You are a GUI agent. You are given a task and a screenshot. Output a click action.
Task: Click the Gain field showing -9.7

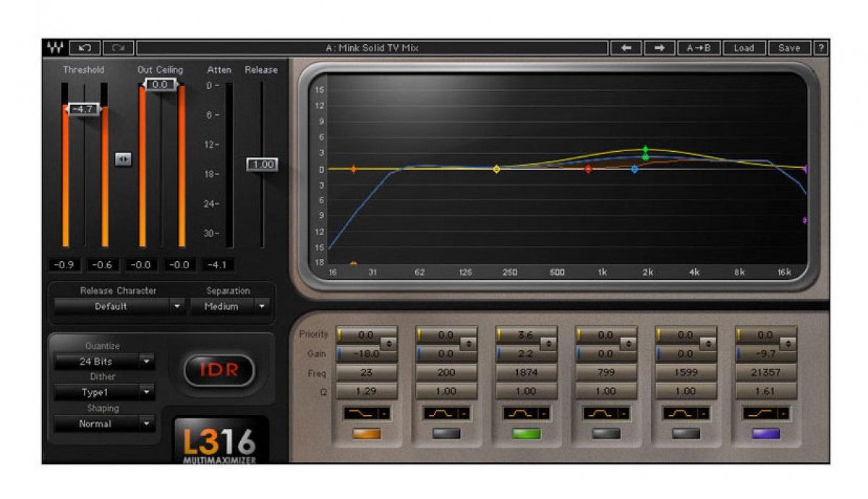tap(766, 354)
